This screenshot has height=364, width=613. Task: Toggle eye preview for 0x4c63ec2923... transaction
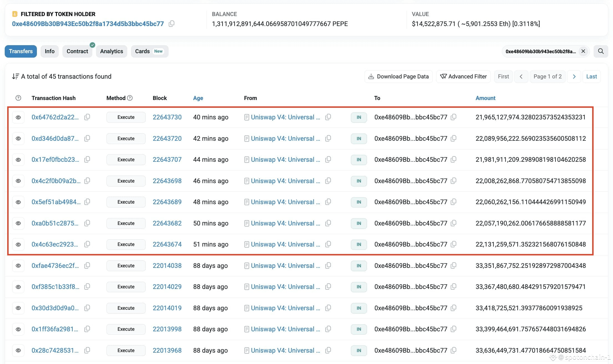[18, 244]
